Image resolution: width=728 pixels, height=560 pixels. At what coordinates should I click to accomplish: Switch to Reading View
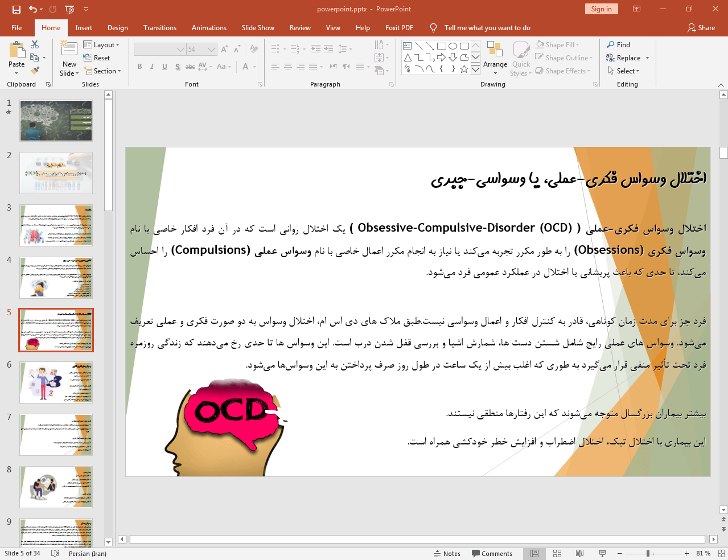[579, 554]
